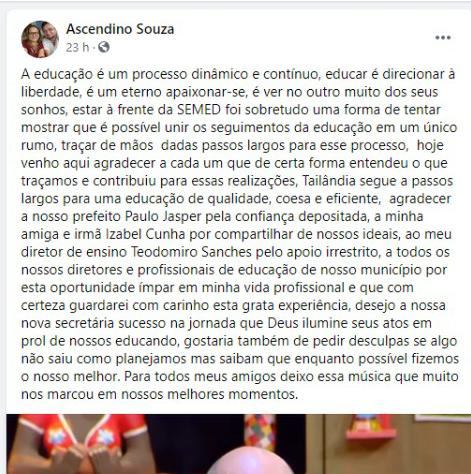Viewport: 471px width, 474px height.
Task: Click the pink decoration on the wooden wall
Action: pyautogui.click(x=372, y=428)
